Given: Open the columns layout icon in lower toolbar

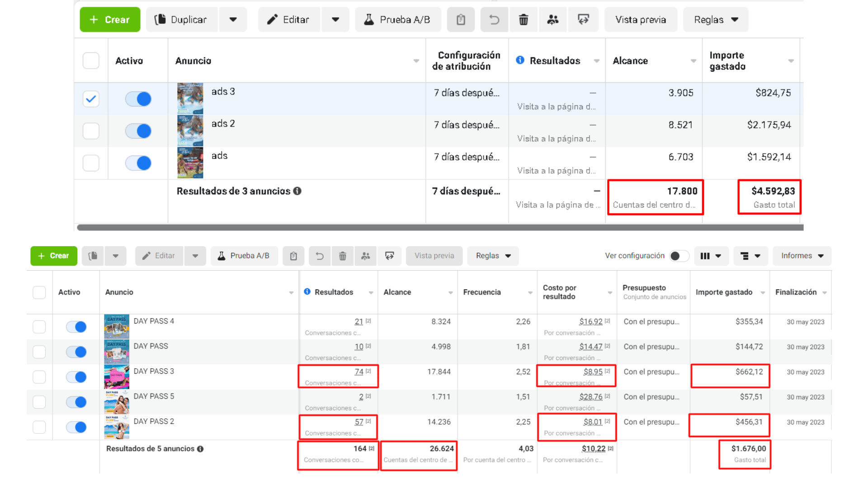Looking at the screenshot, I should click(710, 256).
